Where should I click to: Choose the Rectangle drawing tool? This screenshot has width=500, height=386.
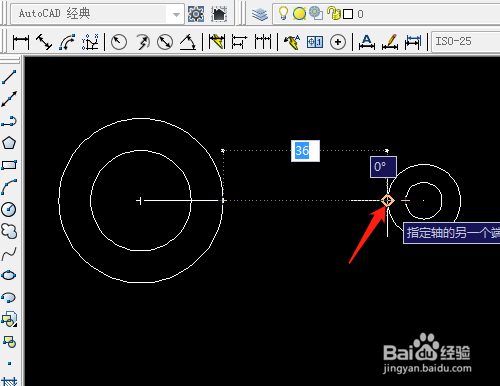(9, 165)
